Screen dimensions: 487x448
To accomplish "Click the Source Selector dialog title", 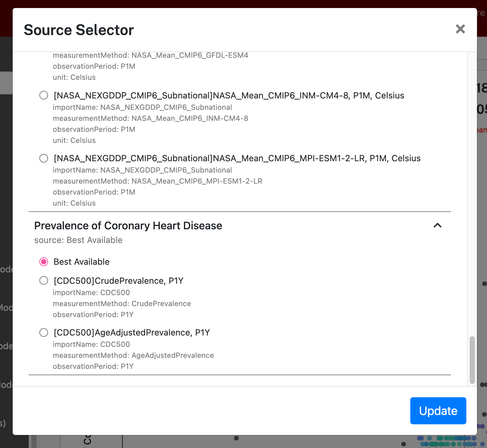I will point(79,30).
